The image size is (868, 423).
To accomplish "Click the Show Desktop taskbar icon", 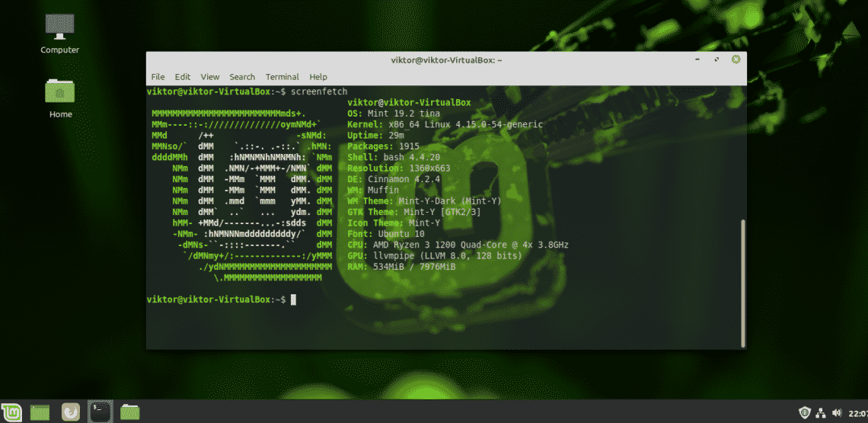I will click(40, 412).
